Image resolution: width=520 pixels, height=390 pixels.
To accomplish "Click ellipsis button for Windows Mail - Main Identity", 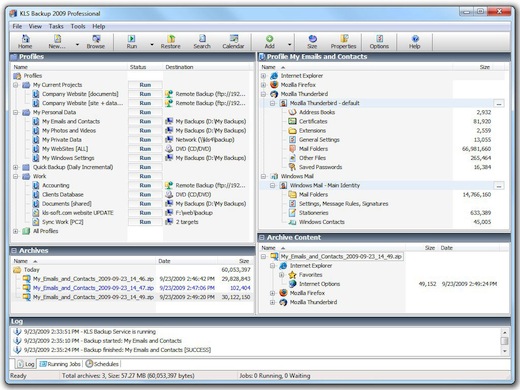I will (x=499, y=186).
